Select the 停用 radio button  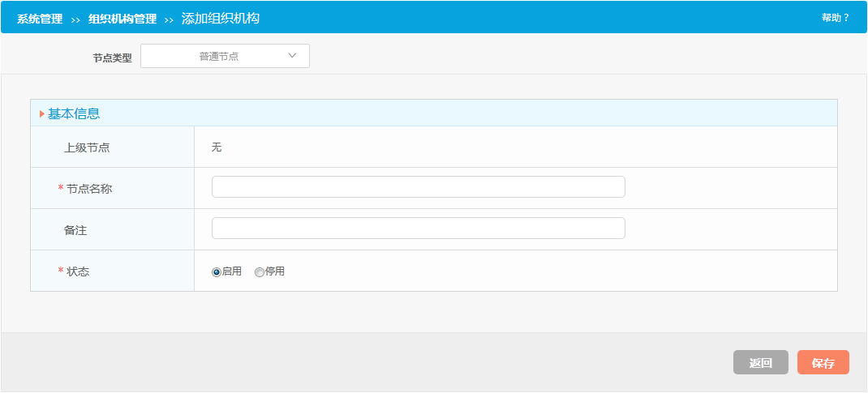coord(260,272)
